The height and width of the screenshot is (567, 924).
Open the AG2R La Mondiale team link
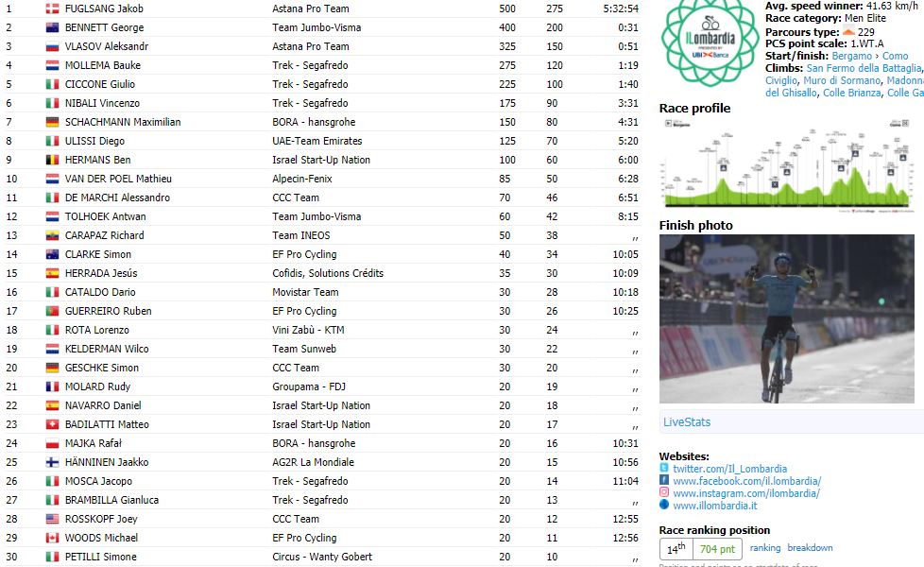[x=313, y=462]
